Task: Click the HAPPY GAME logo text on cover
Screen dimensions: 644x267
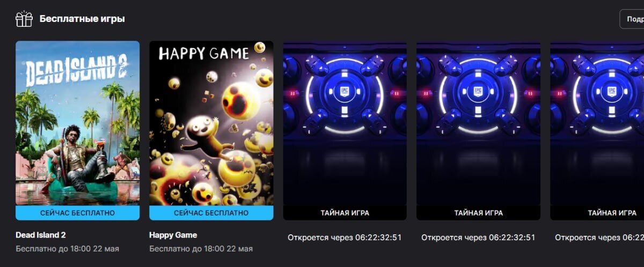Action: [204, 53]
